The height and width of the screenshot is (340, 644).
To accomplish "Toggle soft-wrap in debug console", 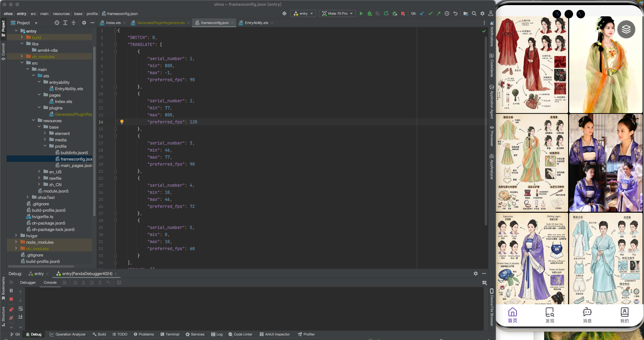I will (x=20, y=309).
